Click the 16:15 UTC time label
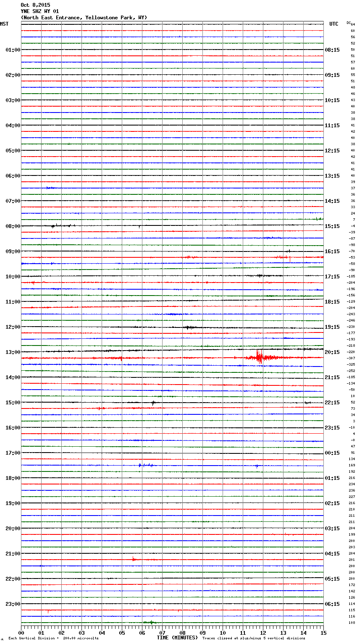Viewport: 357px width, 644px height. 332,251
